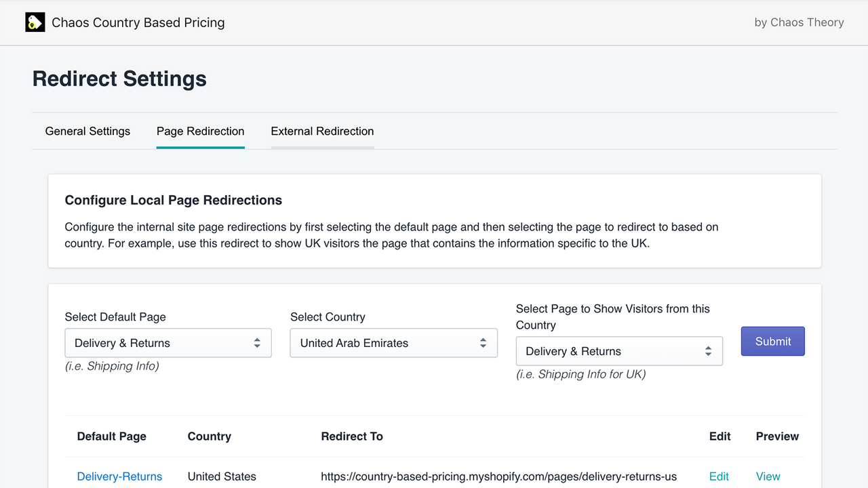Open the Select Default Page dropdown
This screenshot has width=868, height=488.
[168, 343]
